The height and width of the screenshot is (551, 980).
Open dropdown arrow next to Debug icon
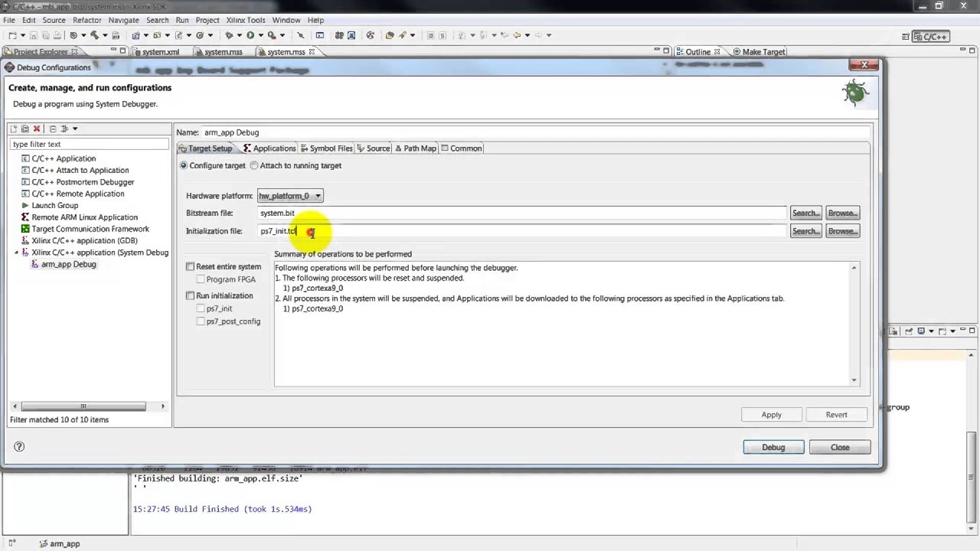coord(239,35)
